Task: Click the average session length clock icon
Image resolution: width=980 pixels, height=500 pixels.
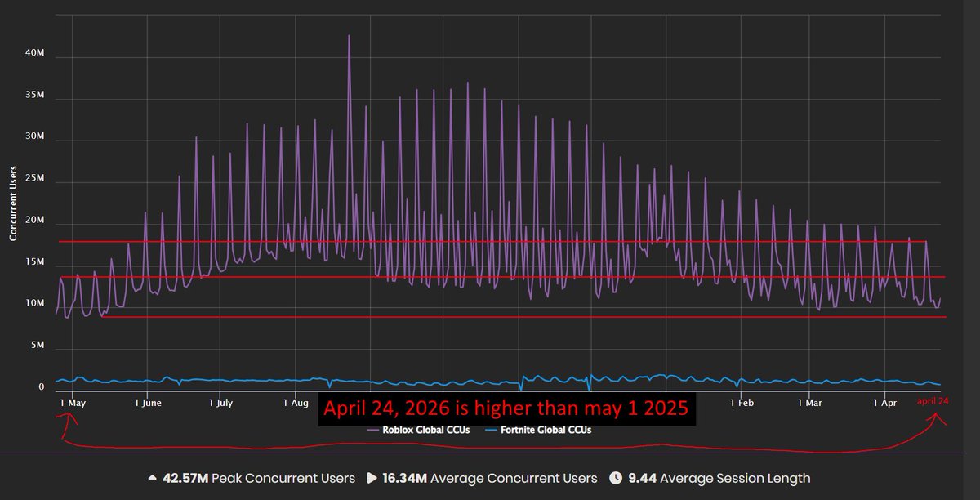Action: [617, 478]
